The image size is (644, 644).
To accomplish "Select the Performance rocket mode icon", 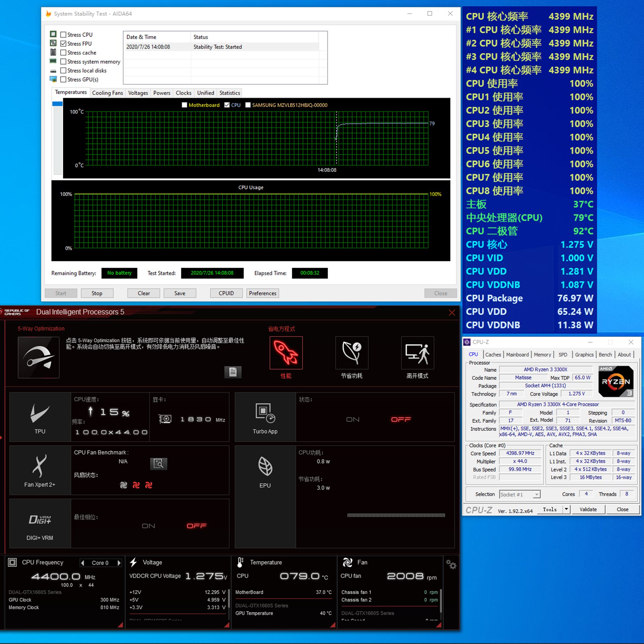I will click(286, 353).
